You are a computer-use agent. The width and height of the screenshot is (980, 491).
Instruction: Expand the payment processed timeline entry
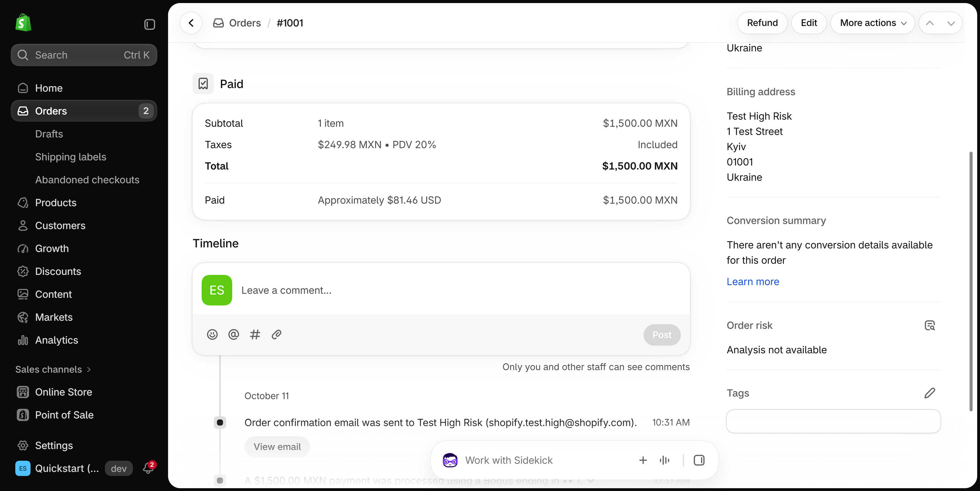tap(591, 481)
